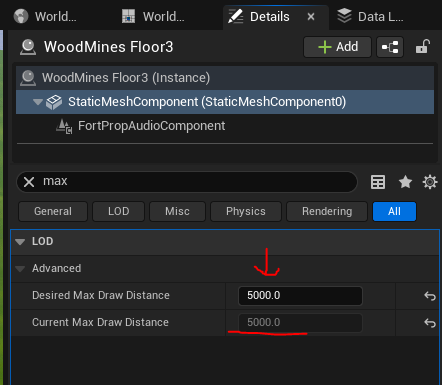Screen dimensions: 442x385
Task: Click the Current Max Draw Distance value field
Action: coord(300,323)
